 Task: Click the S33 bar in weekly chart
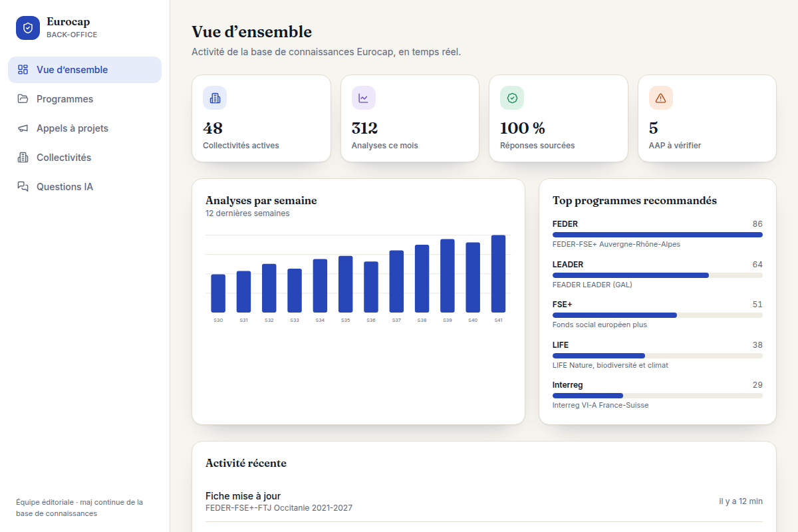point(295,291)
